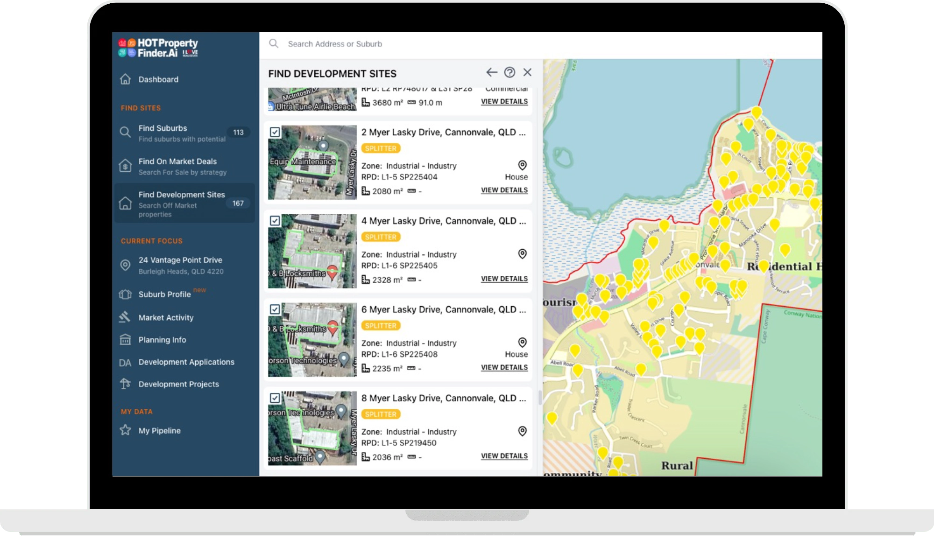Viewport: 934px width, 560px height.
Task: Click the Market Activity gavel icon
Action: (x=125, y=317)
